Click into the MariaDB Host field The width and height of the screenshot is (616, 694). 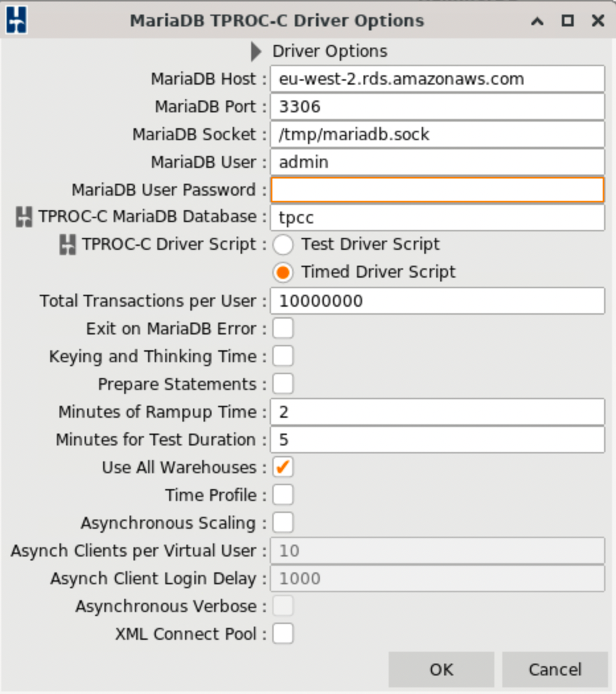click(x=438, y=79)
